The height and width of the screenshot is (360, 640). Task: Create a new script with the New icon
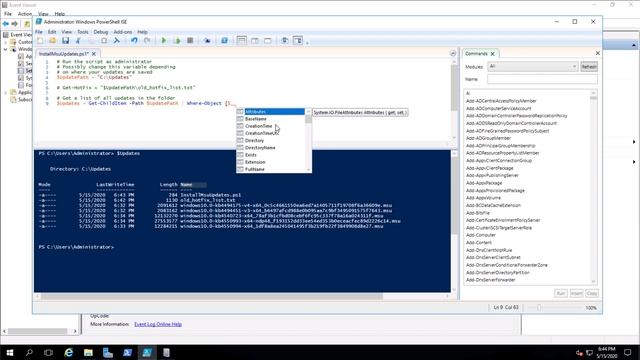pos(40,40)
